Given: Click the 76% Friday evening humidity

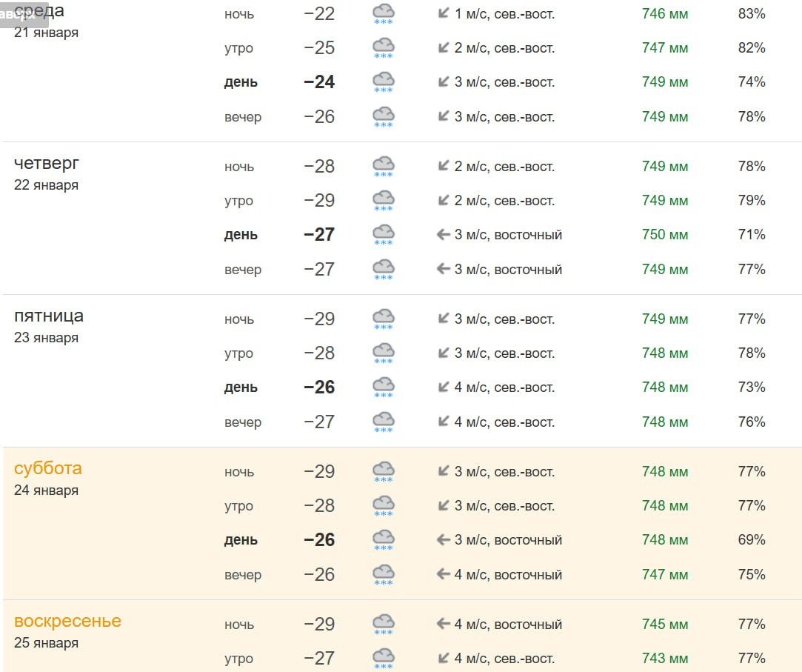Looking at the screenshot, I should 752,422.
